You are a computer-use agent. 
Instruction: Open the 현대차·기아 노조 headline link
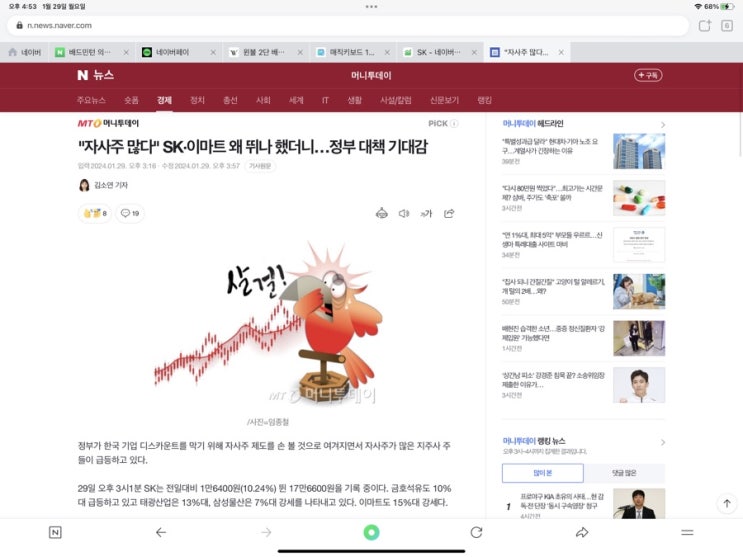[551, 146]
